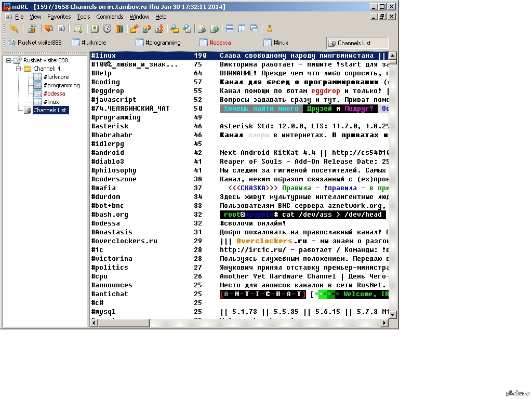Click the List Channels toolbar icon
The width and height of the screenshot is (532, 399).
coord(62,29)
